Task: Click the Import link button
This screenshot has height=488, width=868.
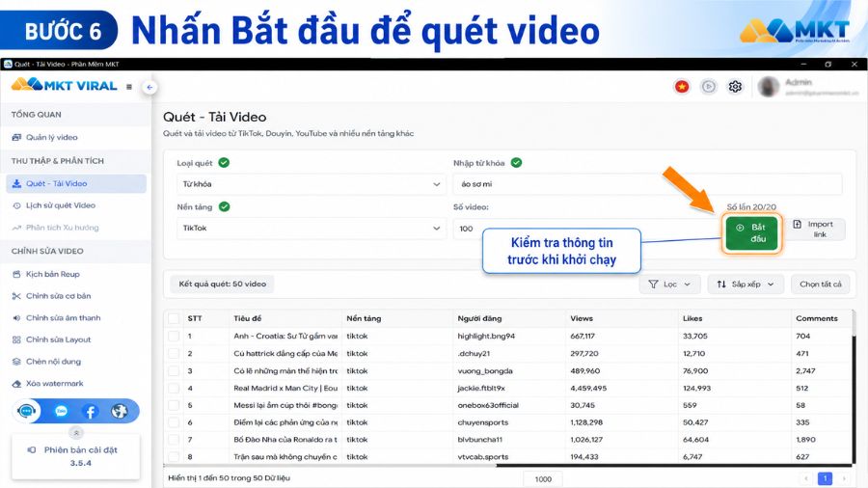Action: [x=815, y=230]
